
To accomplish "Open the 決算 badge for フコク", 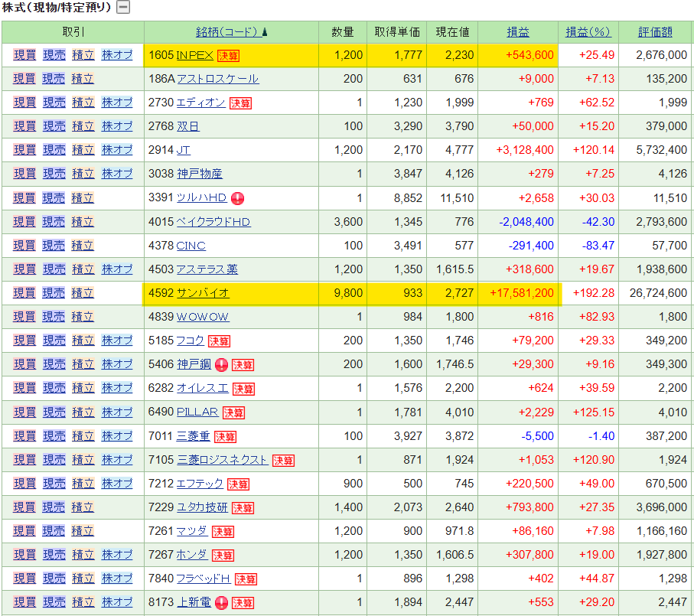I will [219, 341].
